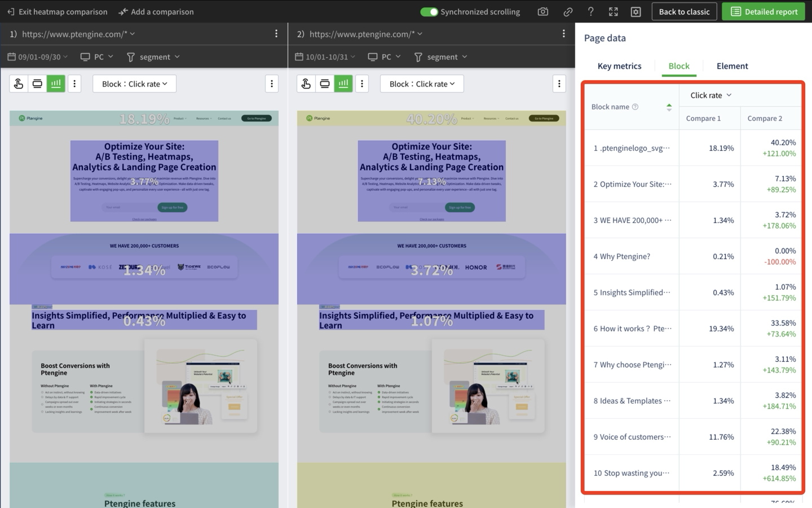Open Click rate metric dropdown in table
This screenshot has width=812, height=508.
click(x=710, y=95)
